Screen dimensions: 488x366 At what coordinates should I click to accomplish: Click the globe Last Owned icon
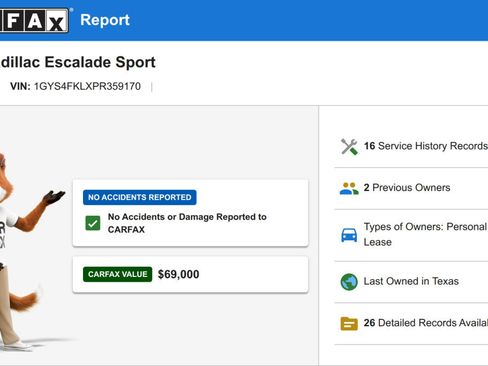(349, 282)
